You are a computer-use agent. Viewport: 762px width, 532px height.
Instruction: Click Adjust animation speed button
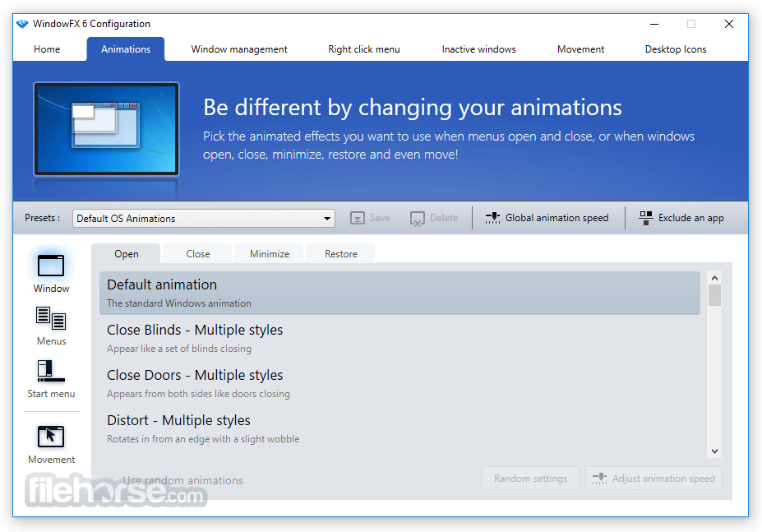pos(653,479)
